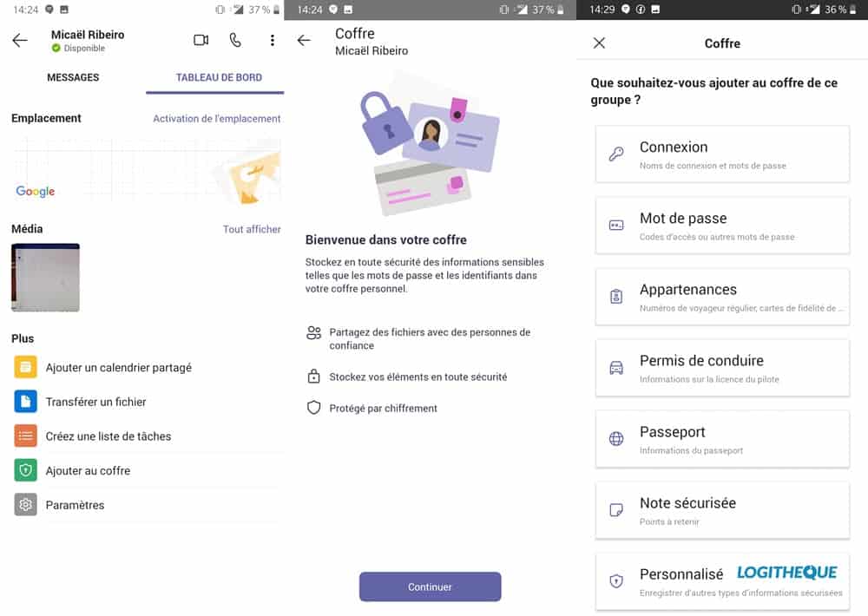Add a Note sécurisée to the vault

pyautogui.click(x=722, y=510)
